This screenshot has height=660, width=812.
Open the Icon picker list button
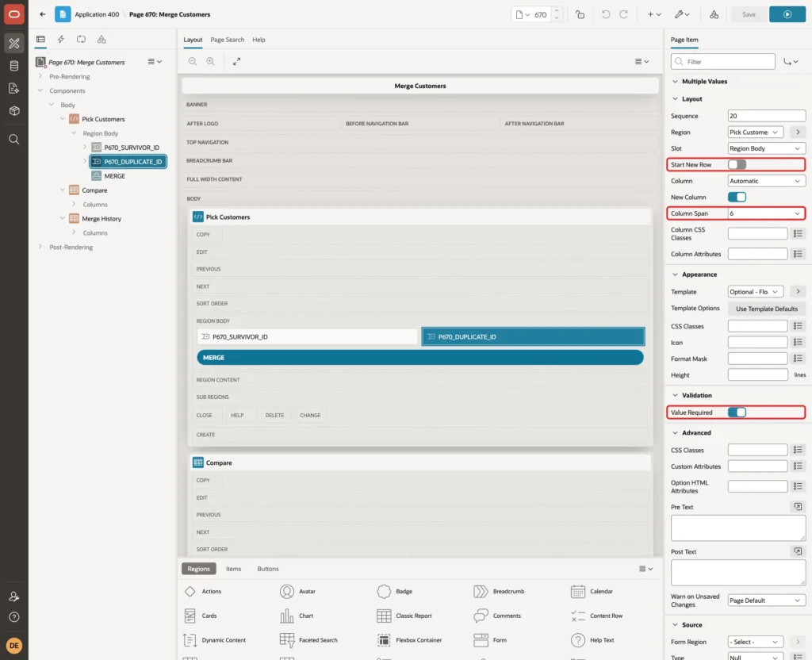point(798,342)
